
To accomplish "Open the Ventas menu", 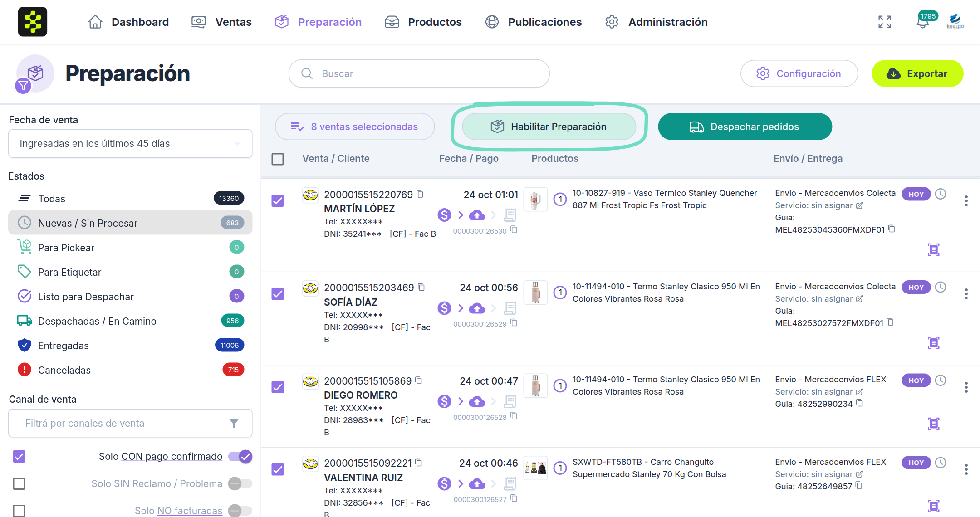I will [221, 22].
